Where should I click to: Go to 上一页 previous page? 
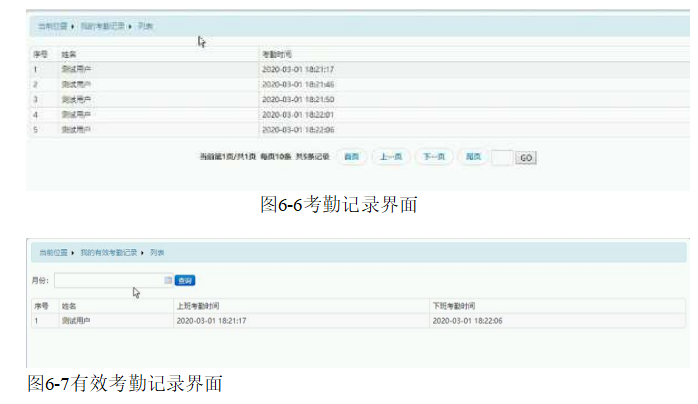coord(391,157)
